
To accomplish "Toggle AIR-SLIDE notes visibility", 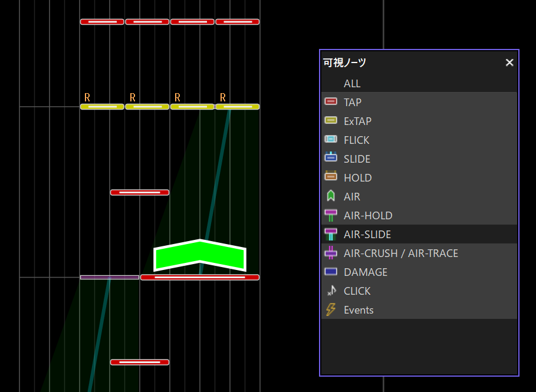I will [x=419, y=234].
